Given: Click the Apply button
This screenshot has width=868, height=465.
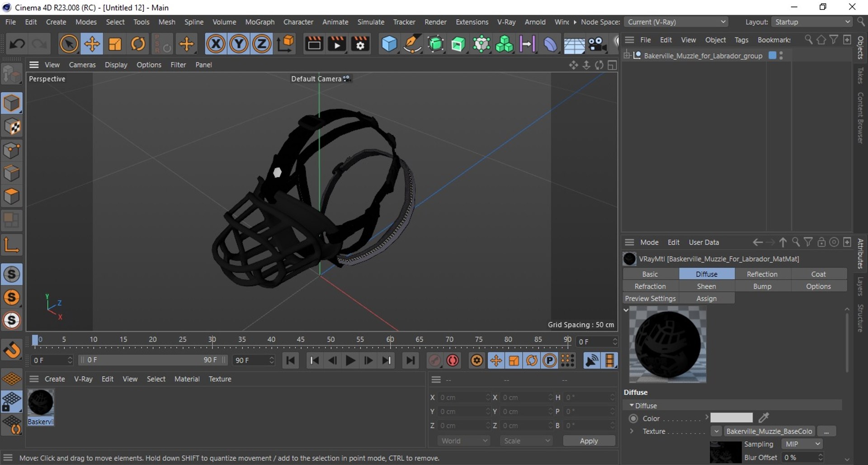Looking at the screenshot, I should coord(589,441).
